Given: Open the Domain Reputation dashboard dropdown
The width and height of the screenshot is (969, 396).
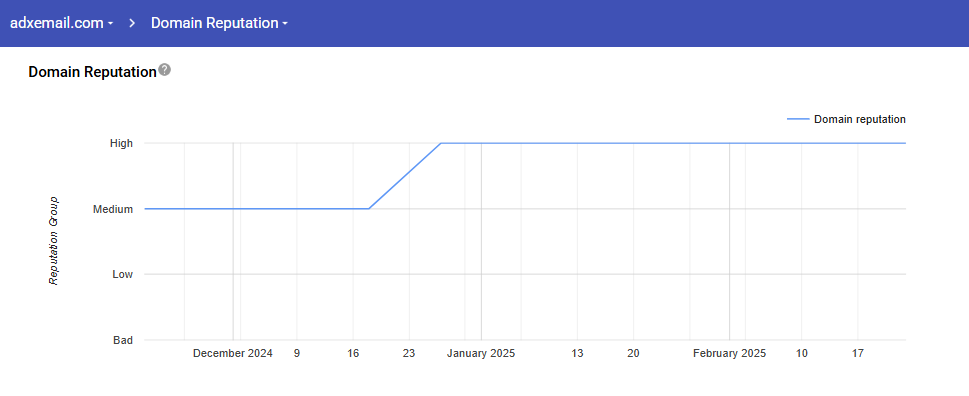Looking at the screenshot, I should (219, 23).
